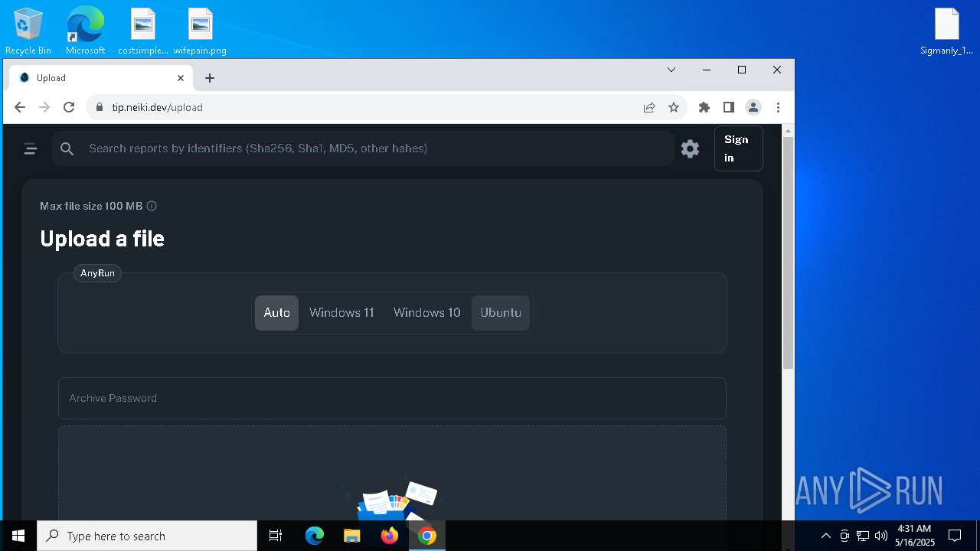Open the notification center icon

tap(955, 536)
